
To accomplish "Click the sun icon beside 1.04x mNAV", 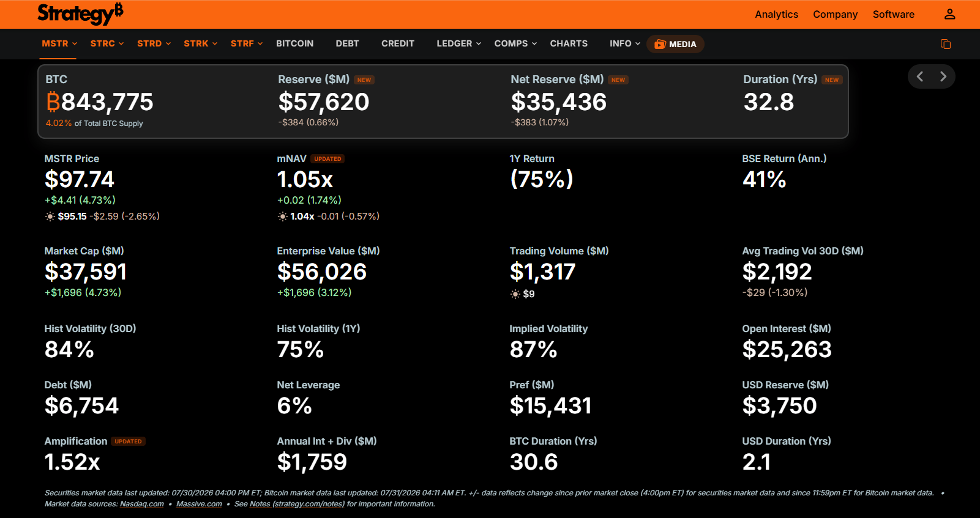I will 283,216.
